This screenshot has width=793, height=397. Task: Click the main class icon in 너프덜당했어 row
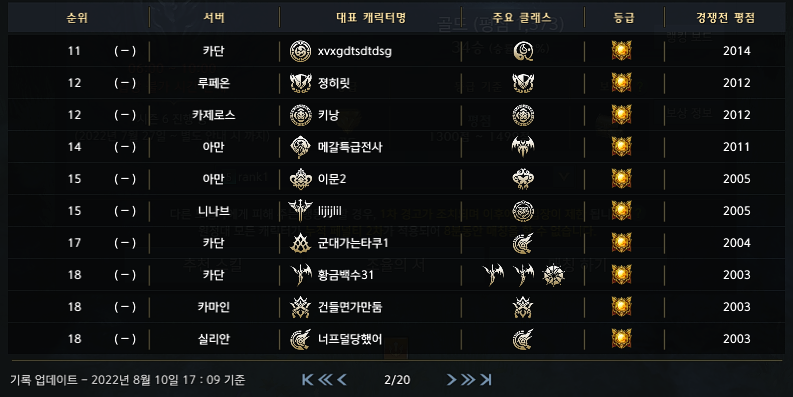523,339
